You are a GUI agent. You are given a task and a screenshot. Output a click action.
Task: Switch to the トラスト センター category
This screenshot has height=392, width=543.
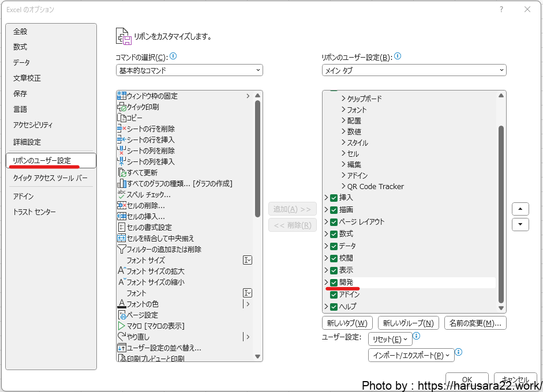tap(35, 212)
